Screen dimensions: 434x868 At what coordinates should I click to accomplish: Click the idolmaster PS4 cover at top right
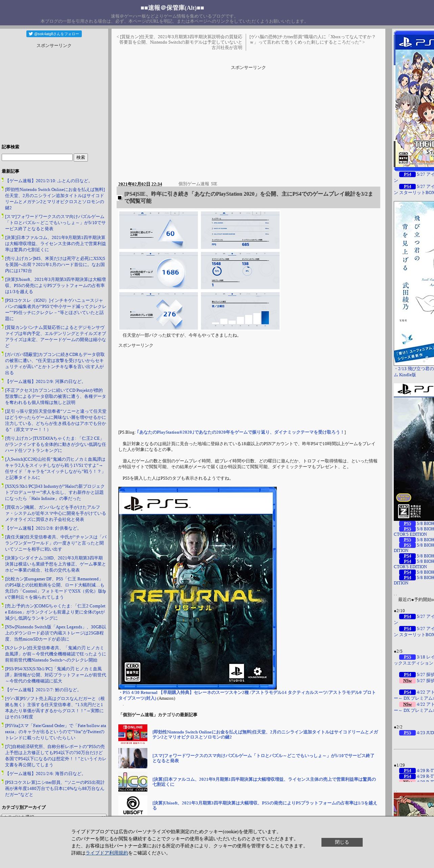[414, 101]
